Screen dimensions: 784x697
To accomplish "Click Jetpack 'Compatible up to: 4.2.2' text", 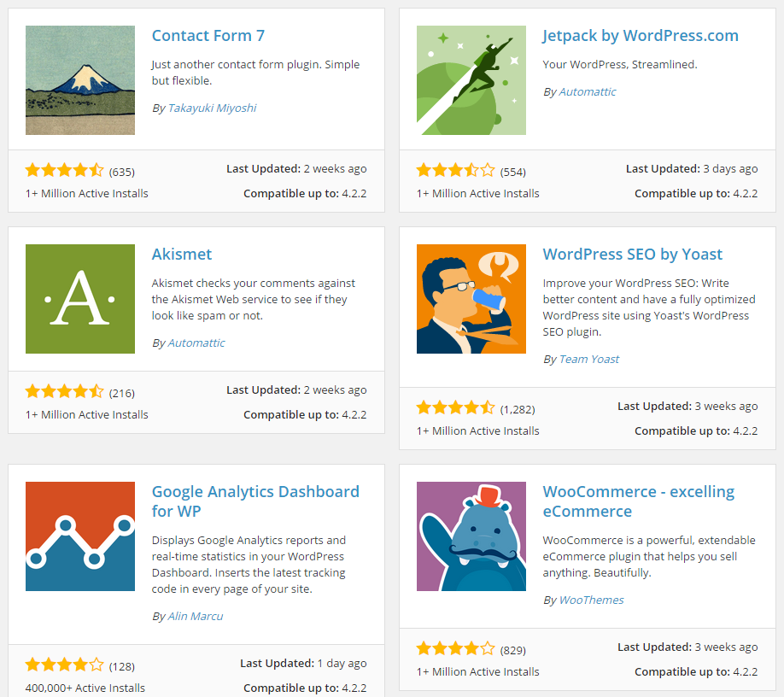I will click(x=696, y=194).
